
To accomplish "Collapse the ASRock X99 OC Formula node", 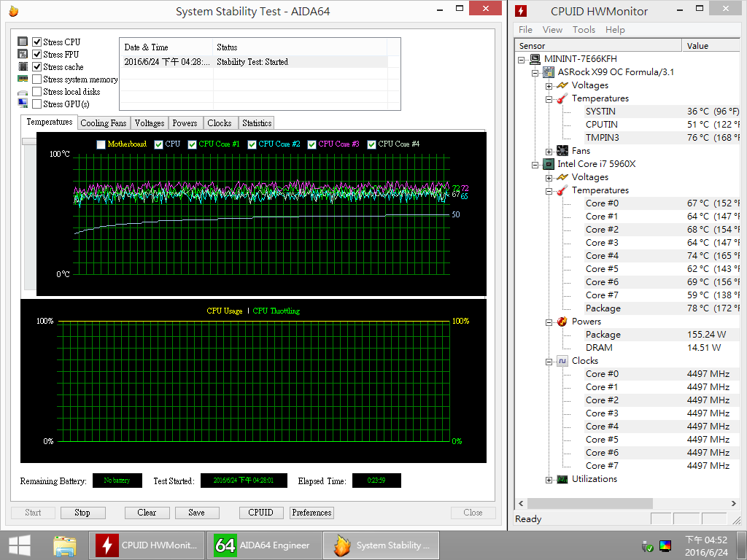I will 535,73.
